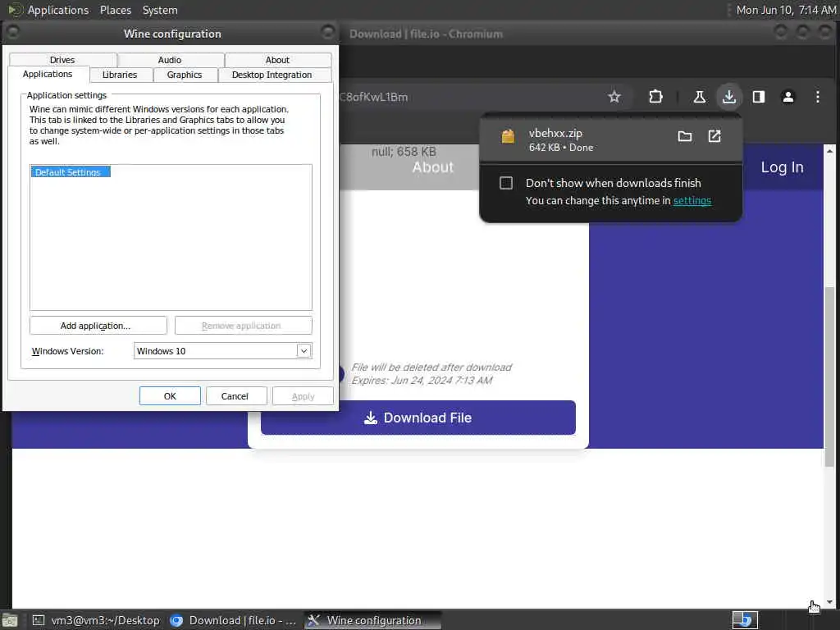The height and width of the screenshot is (630, 840).
Task: Open the System menu
Action: pyautogui.click(x=160, y=10)
